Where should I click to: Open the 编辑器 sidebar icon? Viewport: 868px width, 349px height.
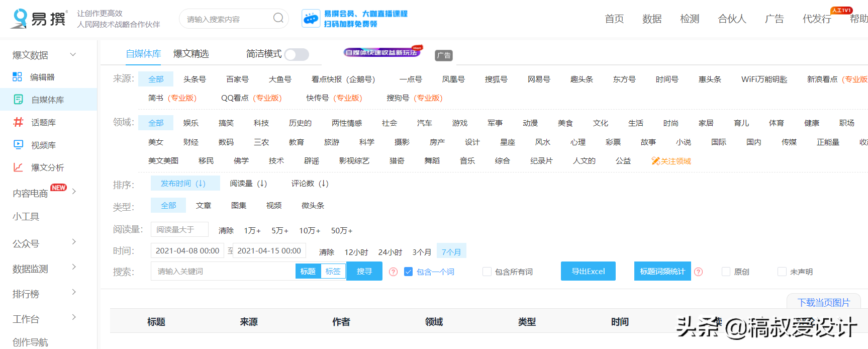pyautogui.click(x=18, y=77)
